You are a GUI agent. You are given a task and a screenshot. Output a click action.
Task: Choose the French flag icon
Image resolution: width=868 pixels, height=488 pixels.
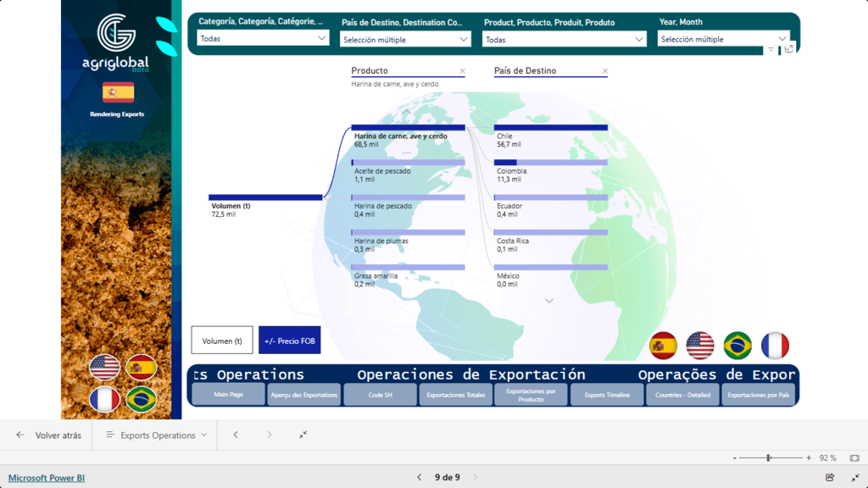coord(774,345)
